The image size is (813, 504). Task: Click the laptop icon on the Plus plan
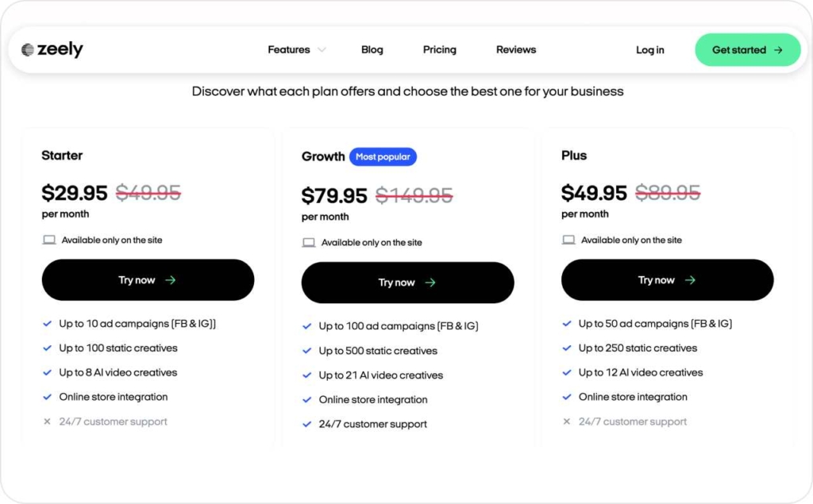click(x=568, y=239)
